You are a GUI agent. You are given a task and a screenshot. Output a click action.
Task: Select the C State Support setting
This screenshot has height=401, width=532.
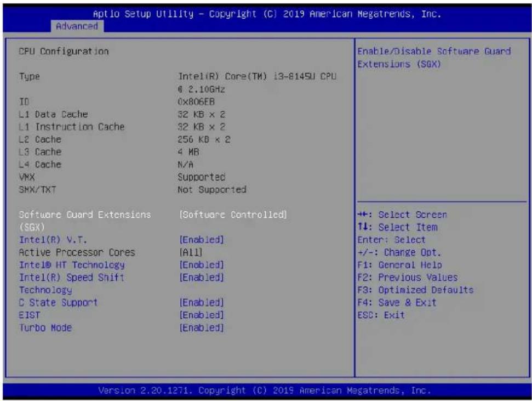point(58,302)
